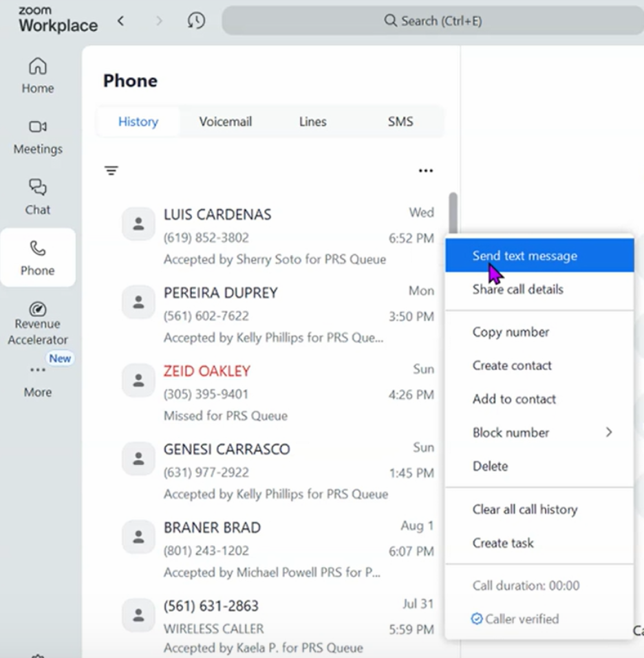The height and width of the screenshot is (658, 644).
Task: Open the More apps menu
Action: [38, 381]
